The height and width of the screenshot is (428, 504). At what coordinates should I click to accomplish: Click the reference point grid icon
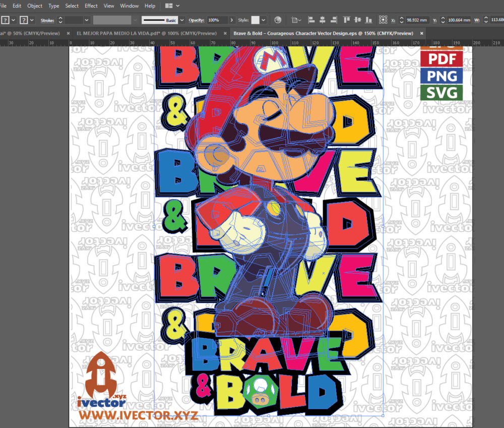pos(383,20)
